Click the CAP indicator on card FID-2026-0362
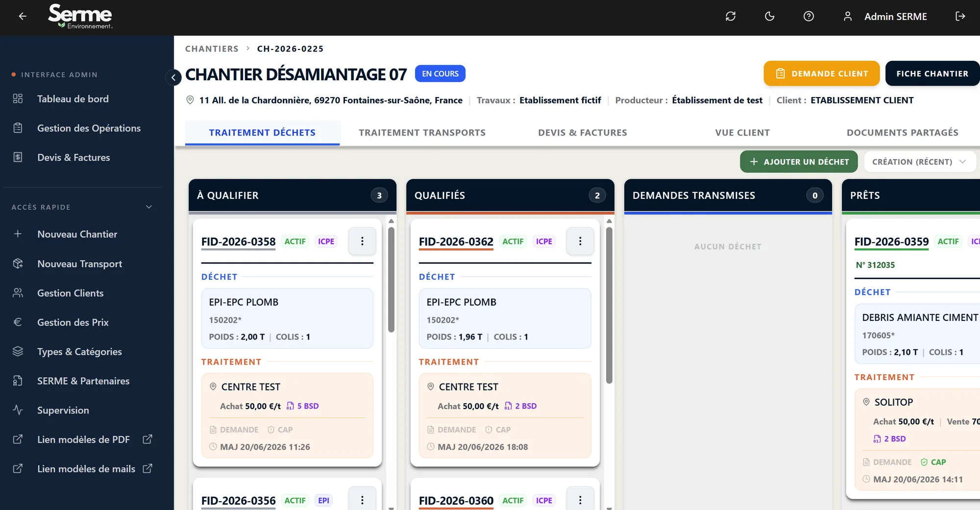980x510 pixels. 498,430
